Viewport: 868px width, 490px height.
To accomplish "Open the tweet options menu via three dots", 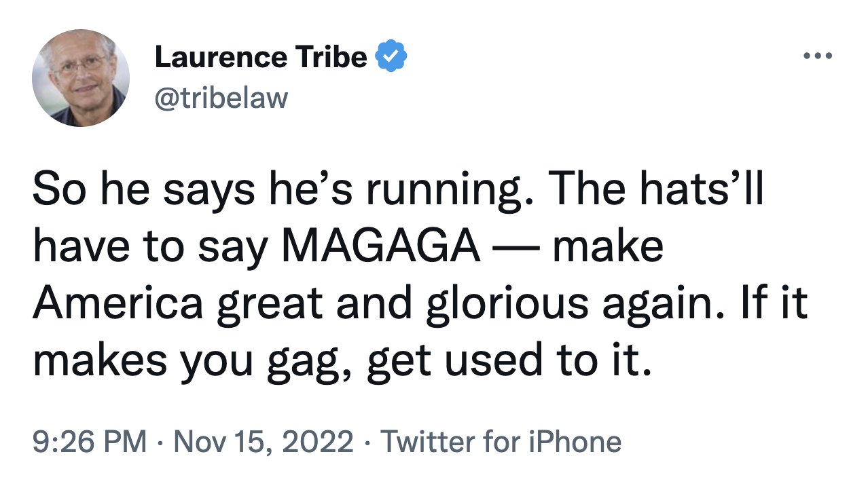I will (x=817, y=56).
